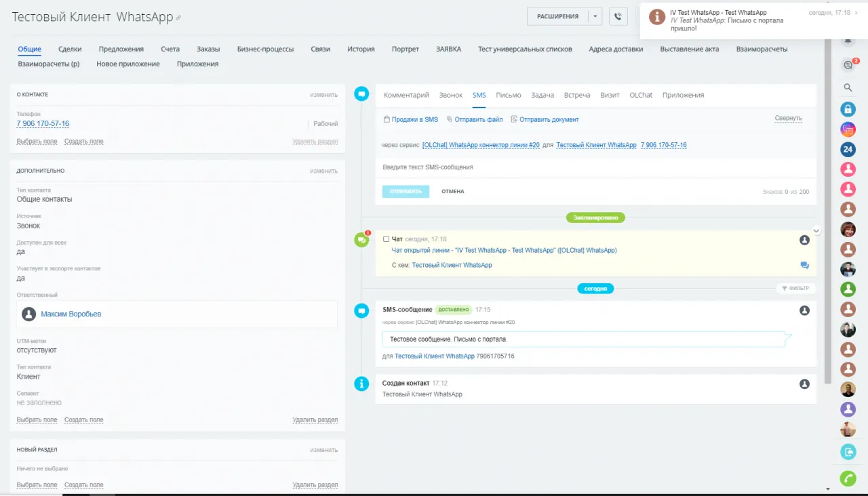The width and height of the screenshot is (868, 496).
Task: Open the ФИЛЬТР timeline filter
Action: 795,288
